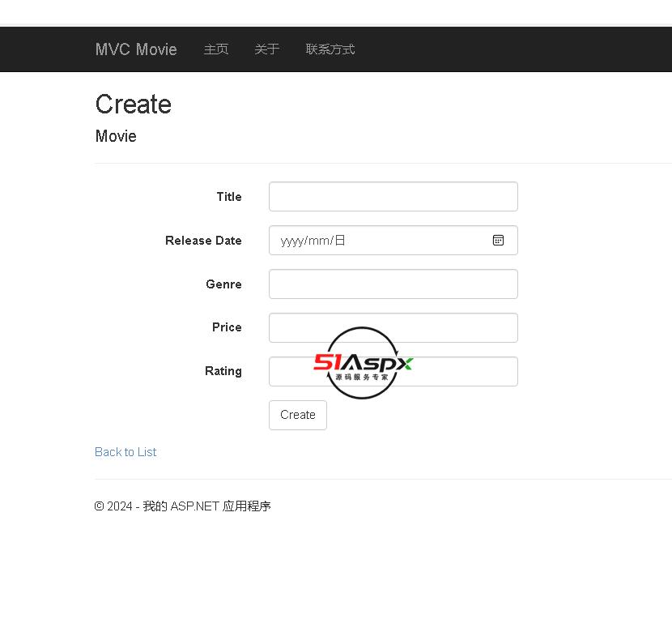The width and height of the screenshot is (672, 619).
Task: Go to the 主页 navigation item
Action: coord(216,49)
